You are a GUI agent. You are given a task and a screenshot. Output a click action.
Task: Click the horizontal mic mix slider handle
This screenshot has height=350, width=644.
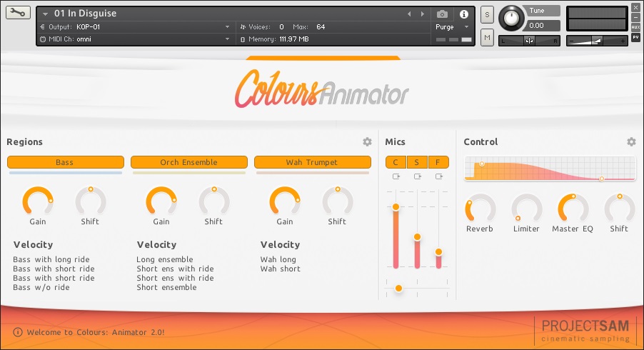point(398,289)
